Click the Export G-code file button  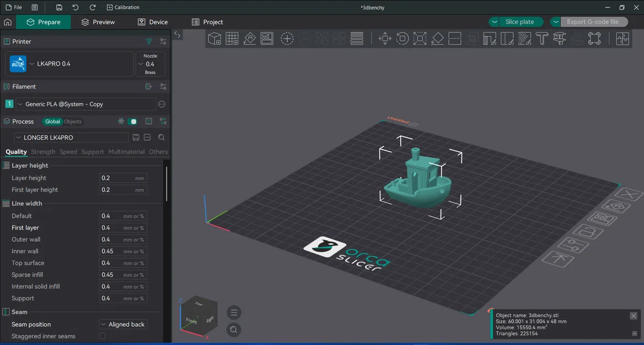[594, 22]
